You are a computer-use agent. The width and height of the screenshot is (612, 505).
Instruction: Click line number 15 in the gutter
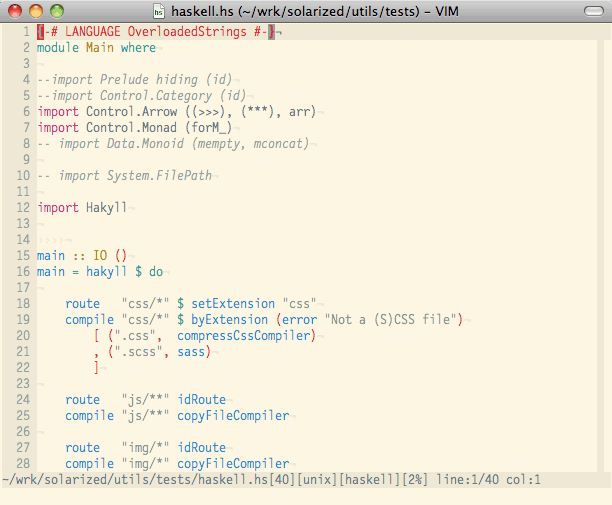tap(23, 256)
